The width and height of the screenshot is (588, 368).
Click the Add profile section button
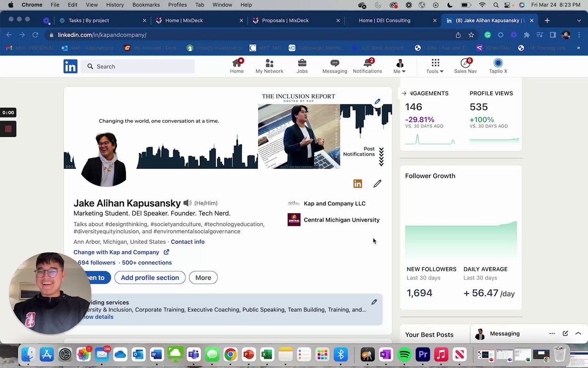pyautogui.click(x=150, y=277)
